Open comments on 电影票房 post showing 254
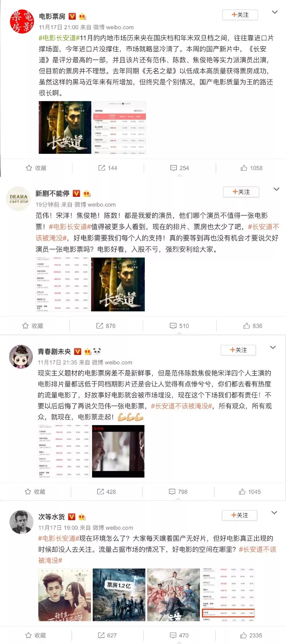This screenshot has width=286, height=644. 180,168
